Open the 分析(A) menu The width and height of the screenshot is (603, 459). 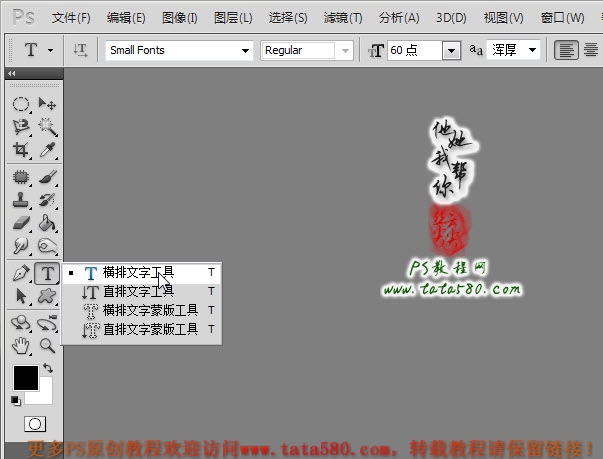pos(399,18)
